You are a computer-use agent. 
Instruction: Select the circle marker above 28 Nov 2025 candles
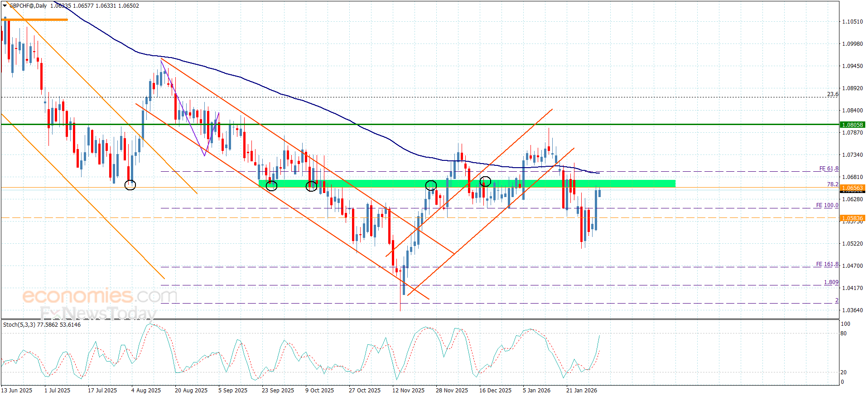tap(431, 185)
